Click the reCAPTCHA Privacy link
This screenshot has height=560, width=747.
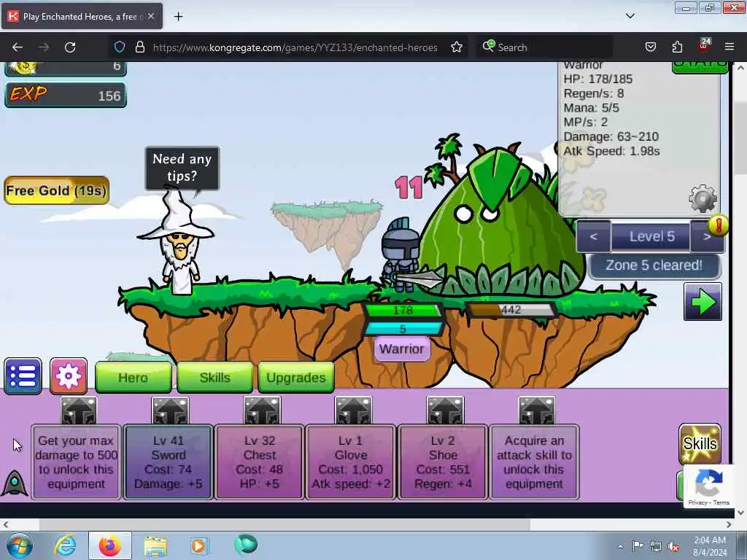[x=697, y=502]
